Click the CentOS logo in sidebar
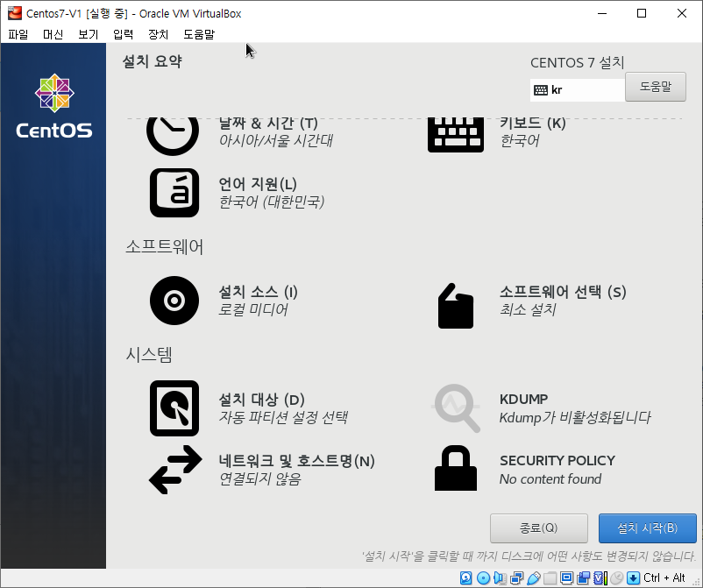This screenshot has width=703, height=588. pyautogui.click(x=54, y=106)
